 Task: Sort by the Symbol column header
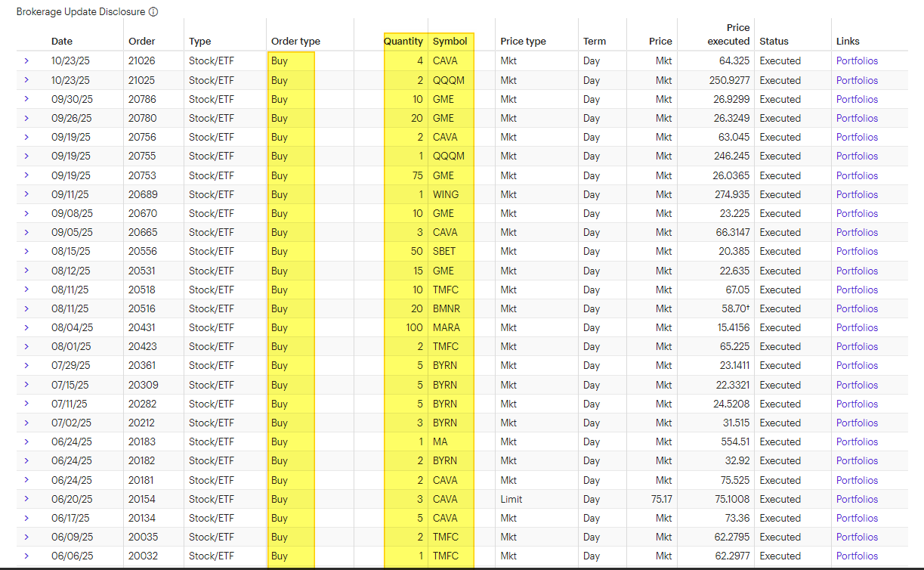tap(450, 42)
